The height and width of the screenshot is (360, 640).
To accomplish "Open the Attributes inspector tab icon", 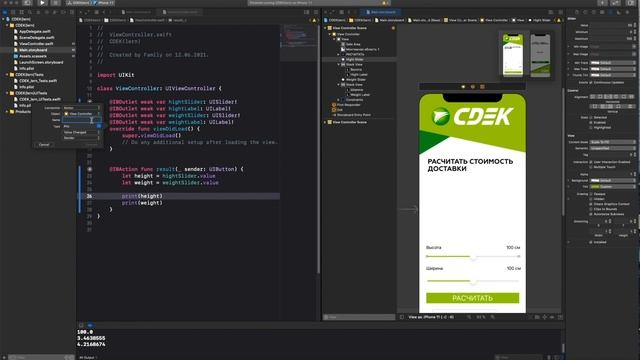I will 611,12.
